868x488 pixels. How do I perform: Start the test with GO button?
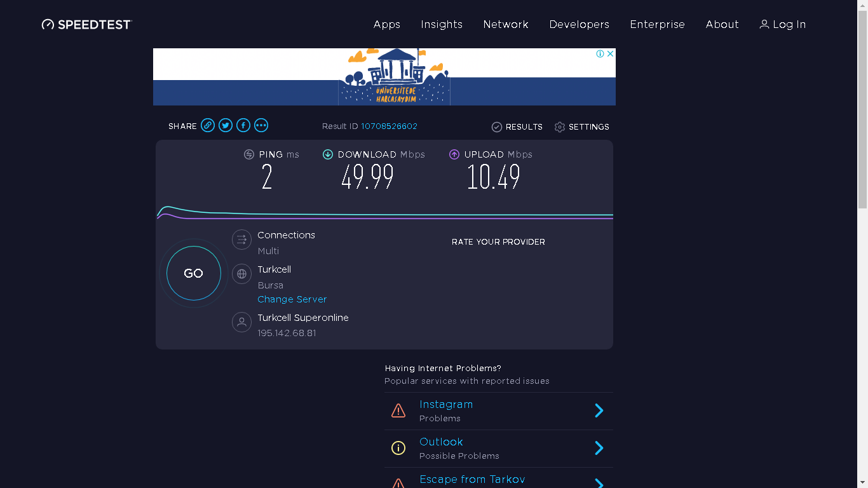point(194,273)
